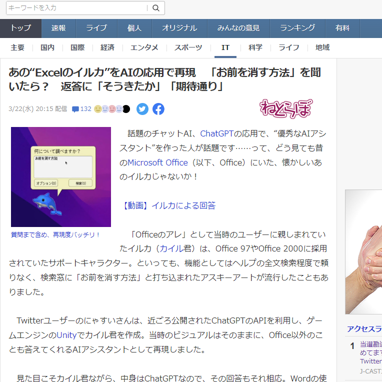Click the emoji reaction icons row
Image resolution: width=382 pixels, height=382 pixels.
tap(112, 109)
